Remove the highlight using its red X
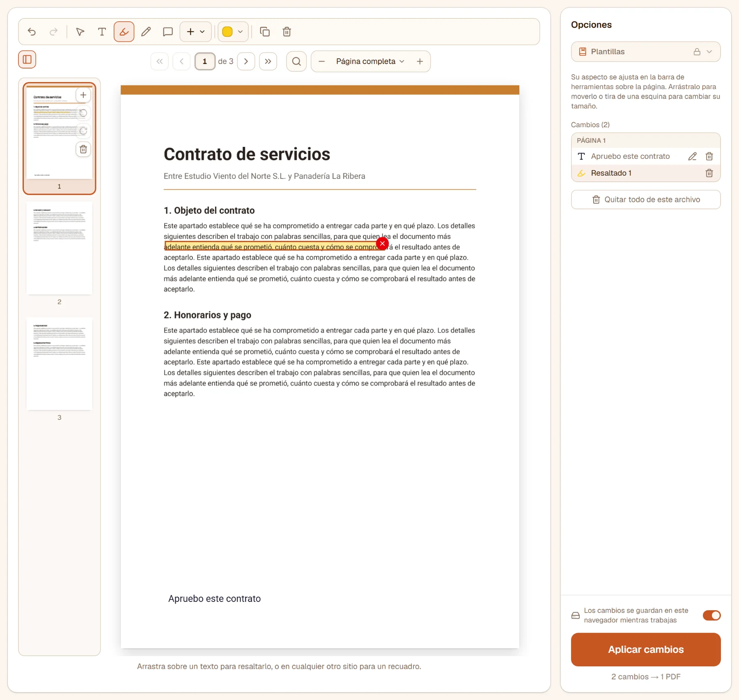The image size is (739, 700). click(x=382, y=243)
